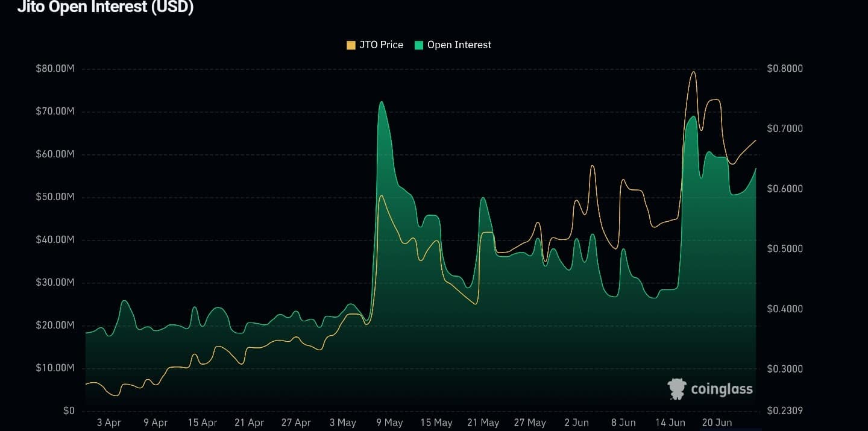
Task: Select the 15 Apr date axis label
Action: coord(202,423)
